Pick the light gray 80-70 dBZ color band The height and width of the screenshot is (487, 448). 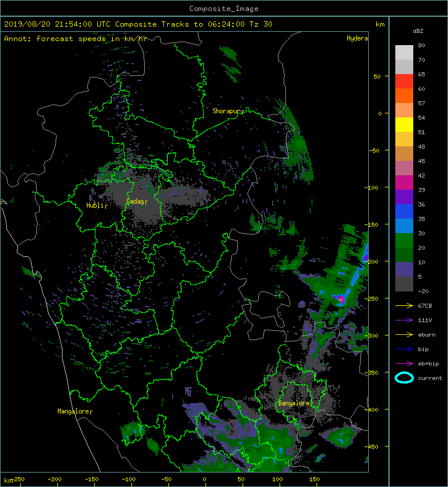pyautogui.click(x=404, y=53)
